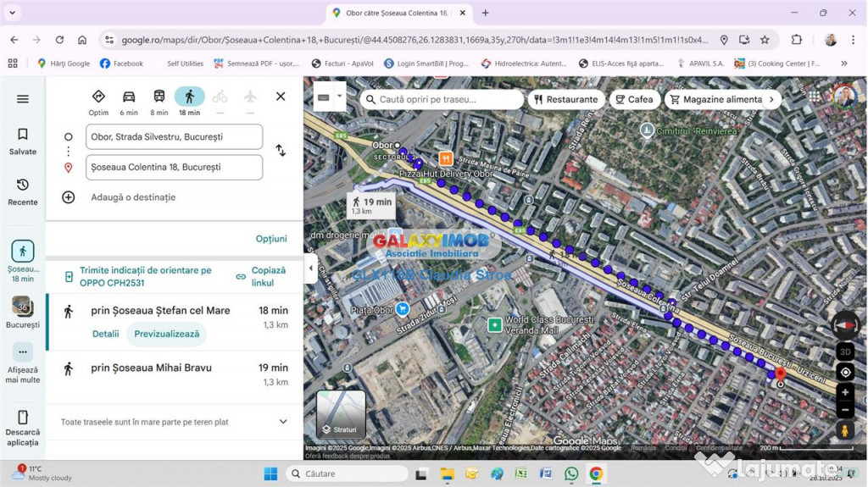Toggle the 3D map view
Viewport: 868px width, 487px height.
tap(845, 351)
